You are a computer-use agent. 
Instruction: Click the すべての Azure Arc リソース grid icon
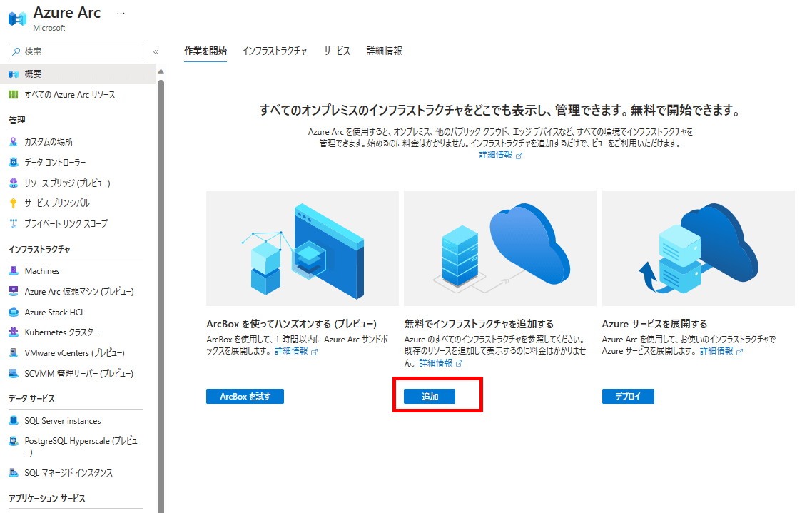click(14, 95)
